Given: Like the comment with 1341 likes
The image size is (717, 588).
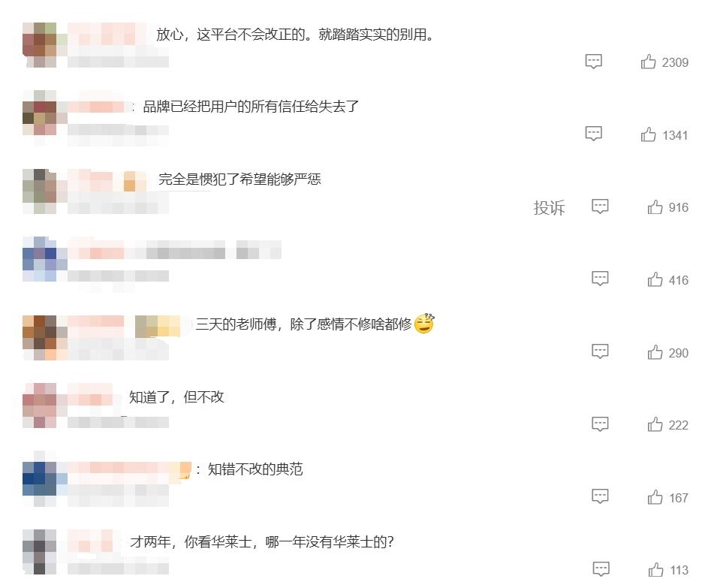Looking at the screenshot, I should pos(648,134).
